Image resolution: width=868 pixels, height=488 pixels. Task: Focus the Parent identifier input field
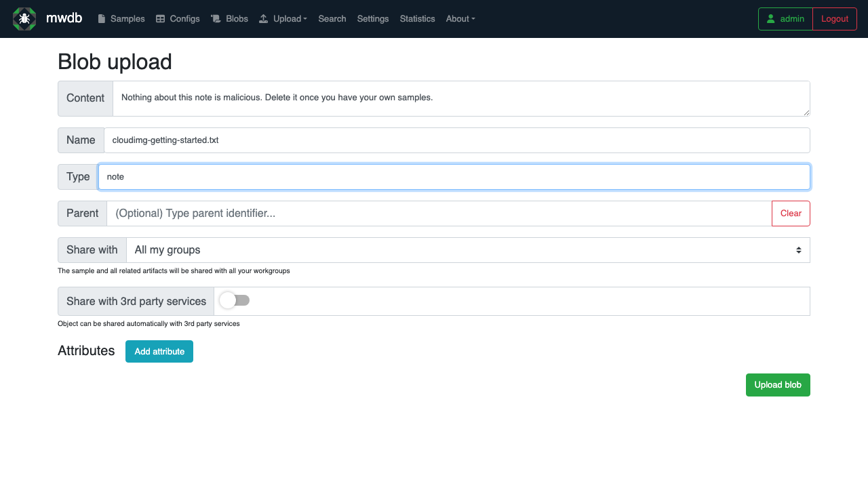[x=439, y=213]
